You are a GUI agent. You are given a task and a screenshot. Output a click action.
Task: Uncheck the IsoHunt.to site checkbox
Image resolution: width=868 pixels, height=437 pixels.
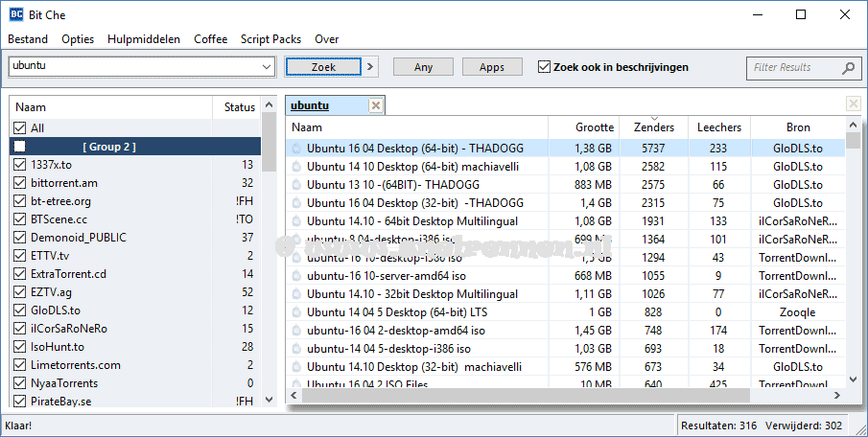[20, 347]
